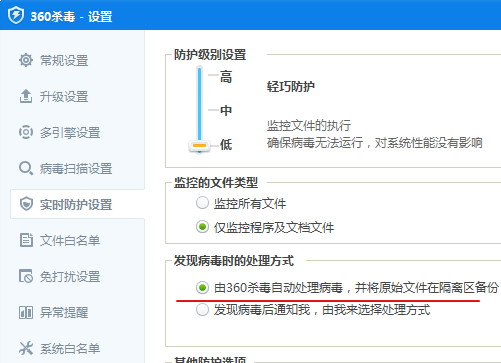Click the 防护级别设置 group title

(210, 55)
